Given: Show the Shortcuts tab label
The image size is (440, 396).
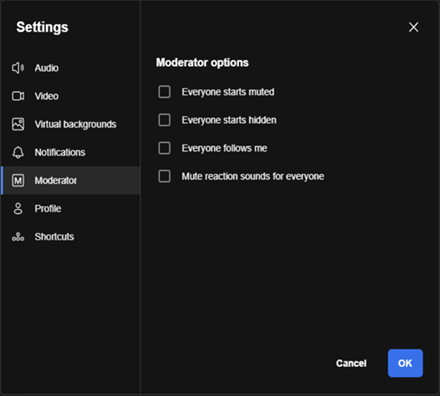Looking at the screenshot, I should [54, 237].
